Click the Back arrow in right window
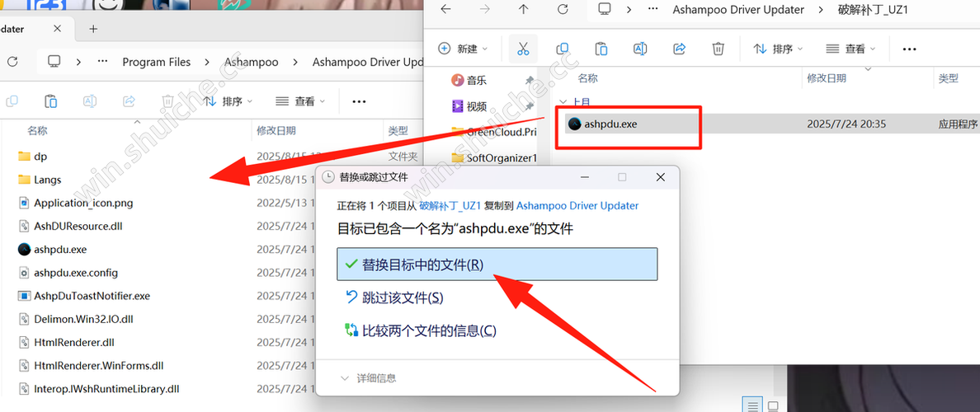The image size is (980, 412). [x=445, y=9]
